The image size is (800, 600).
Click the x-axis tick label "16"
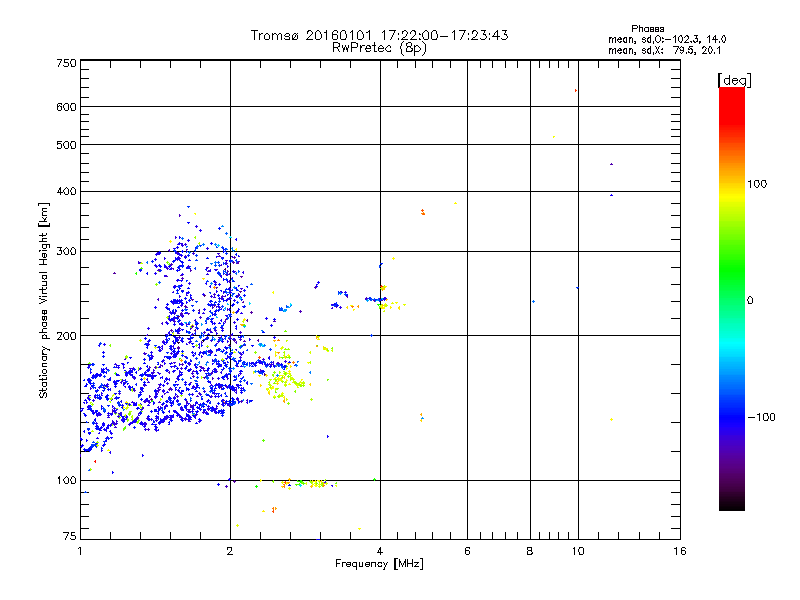tap(680, 551)
